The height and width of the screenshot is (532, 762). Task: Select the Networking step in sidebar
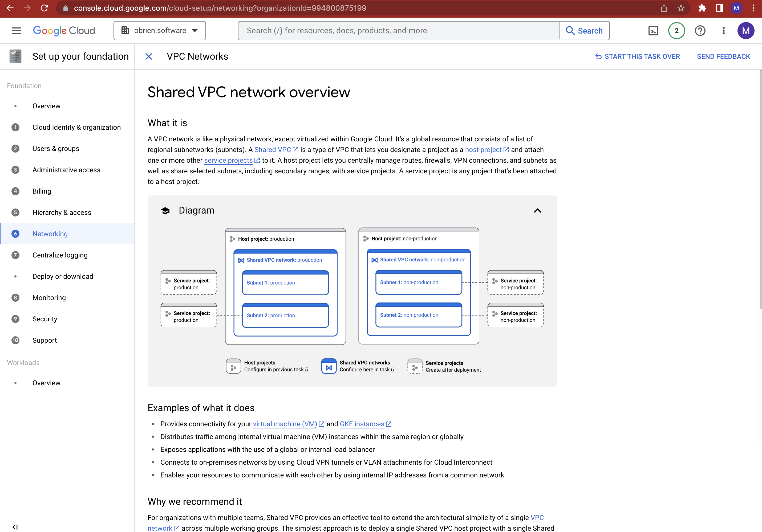(50, 234)
